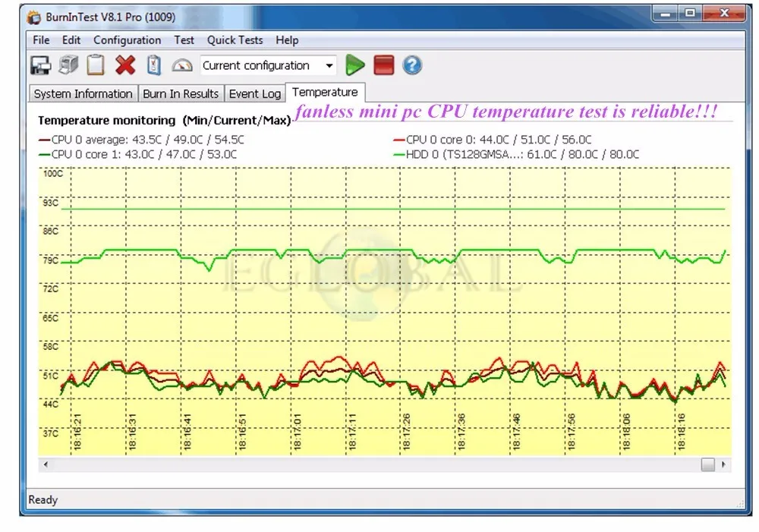Image resolution: width=759 pixels, height=532 pixels.
Task: Click HDD 0 temperature legend entry
Action: point(516,154)
